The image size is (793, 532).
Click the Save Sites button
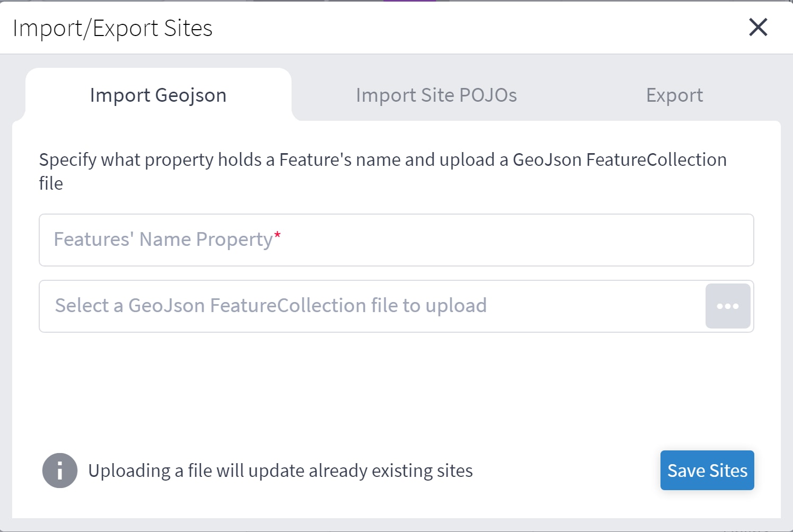(707, 470)
